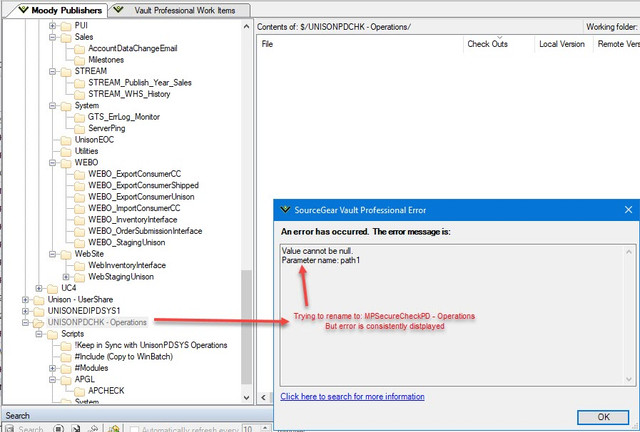Click the ServerPing folder icon
This screenshot has height=432, width=640.
tap(80, 129)
